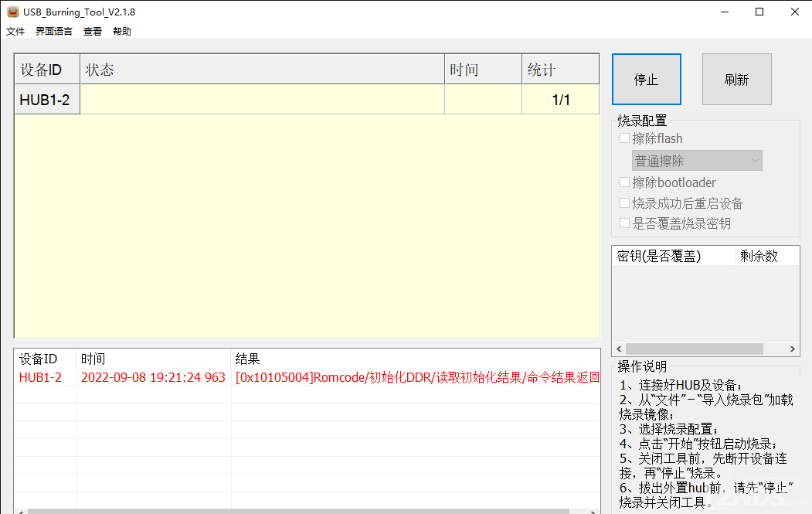Click the 刷新 button

736,80
